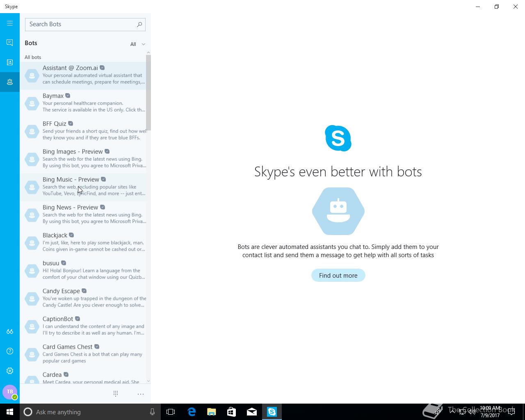Image resolution: width=525 pixels, height=420 pixels.
Task: Open Task View in taskbar
Action: pos(171,412)
